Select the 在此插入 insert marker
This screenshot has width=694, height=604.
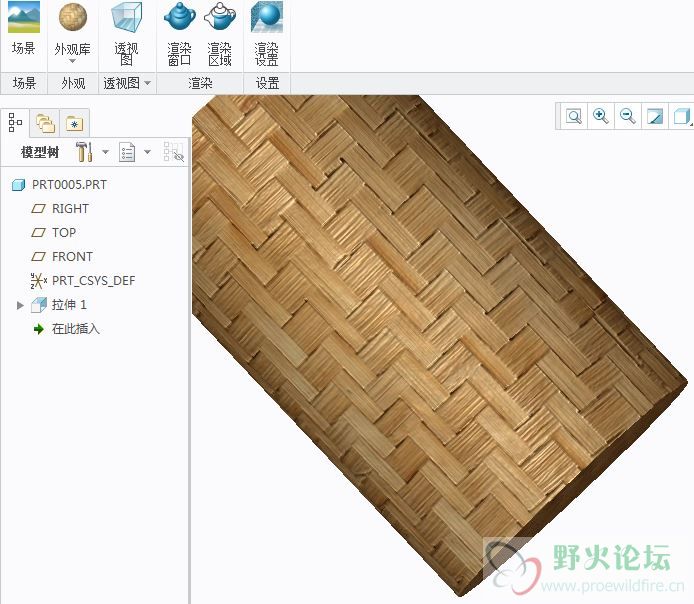point(76,329)
